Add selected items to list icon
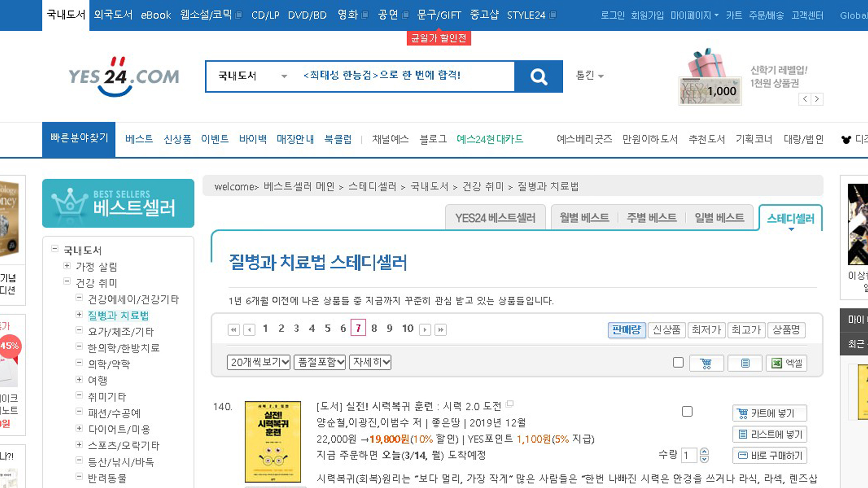 point(745,363)
